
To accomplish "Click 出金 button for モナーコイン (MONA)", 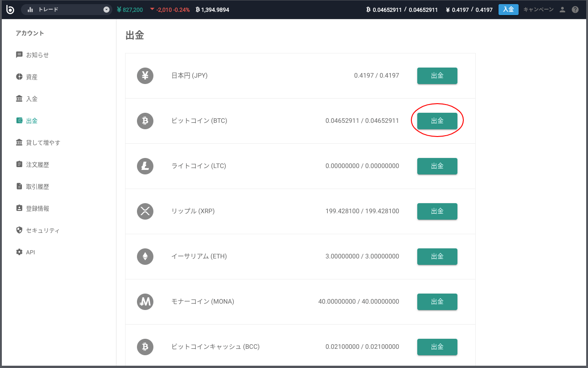I will (437, 302).
